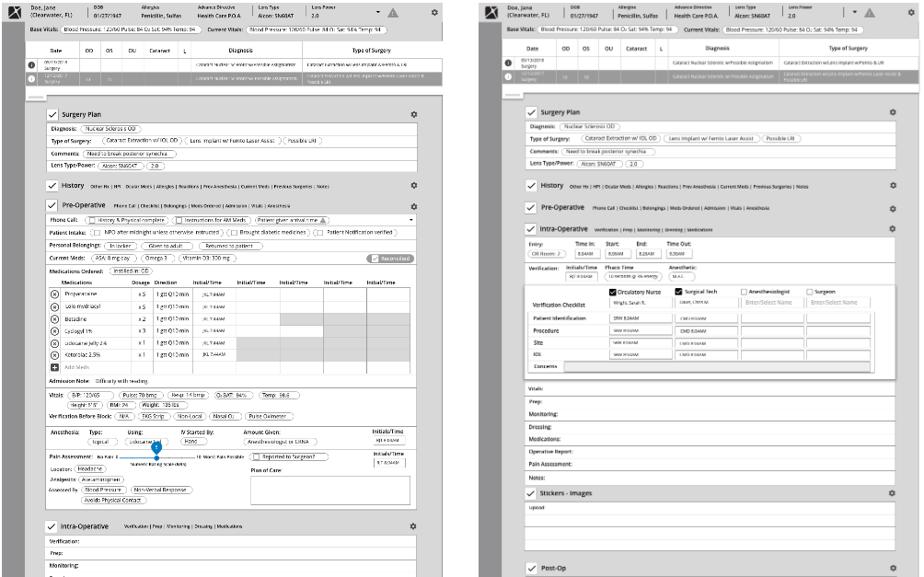Toggle the Reconciled switch
The height and width of the screenshot is (577, 924).
(x=390, y=259)
